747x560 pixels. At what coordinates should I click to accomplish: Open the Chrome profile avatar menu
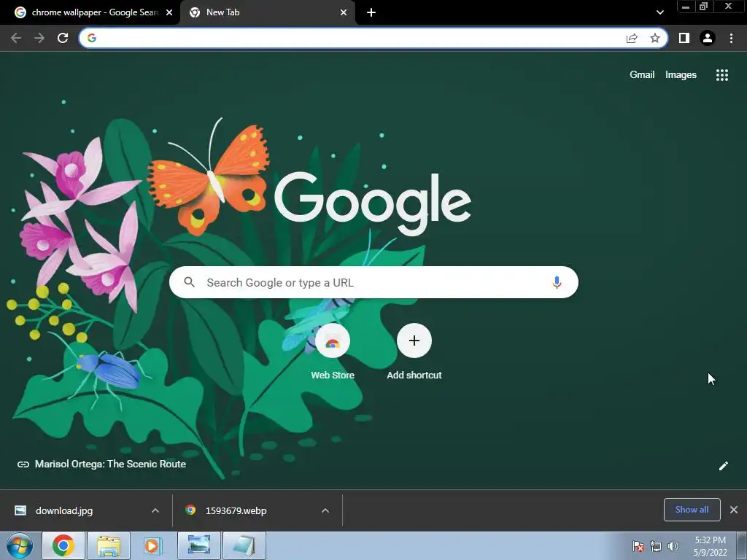(708, 38)
